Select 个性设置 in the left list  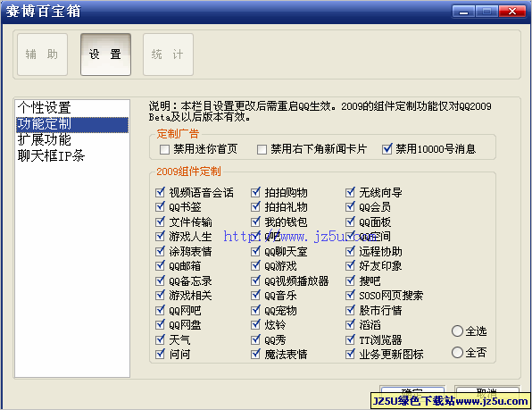coord(72,107)
